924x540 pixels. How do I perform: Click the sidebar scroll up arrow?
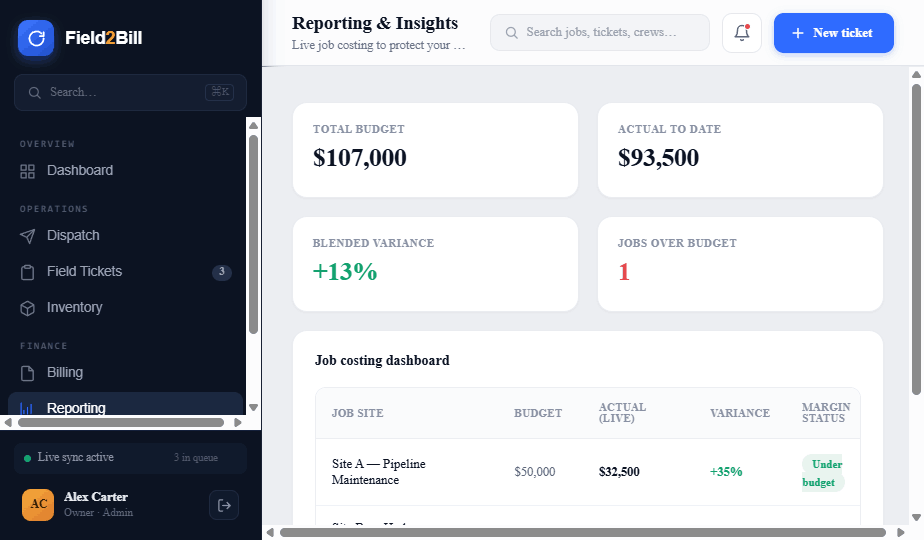[253, 126]
